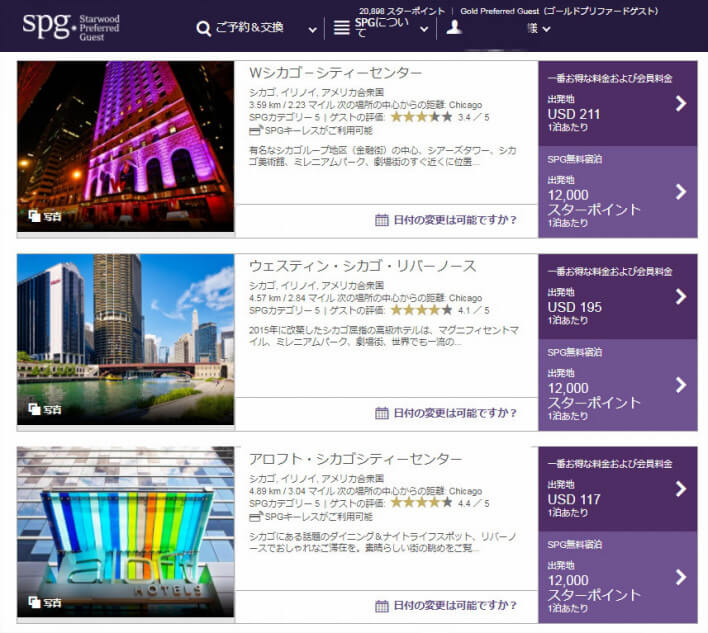Choose 12,000 Starpoints free night for Westin
708x633 pixels.
(617, 386)
